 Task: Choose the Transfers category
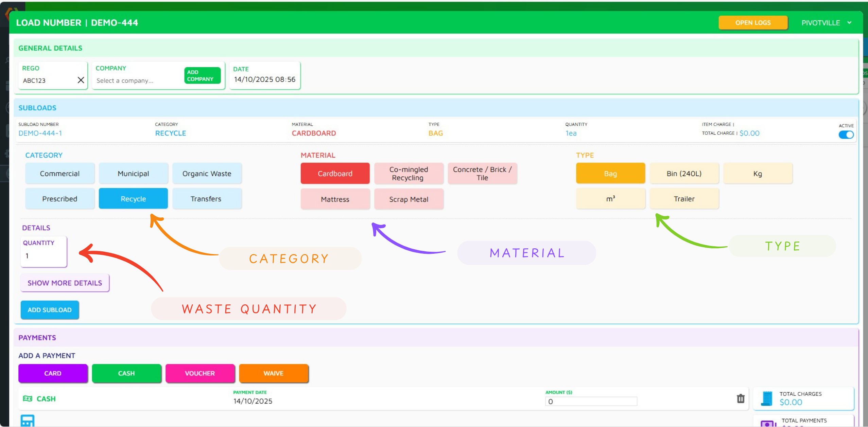point(207,199)
